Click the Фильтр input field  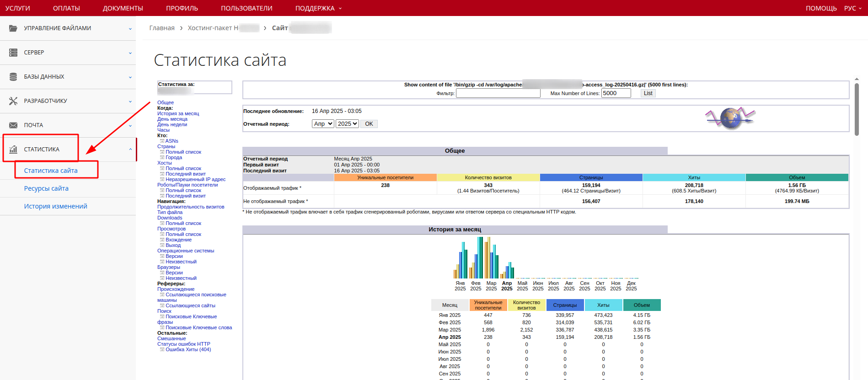tap(498, 93)
